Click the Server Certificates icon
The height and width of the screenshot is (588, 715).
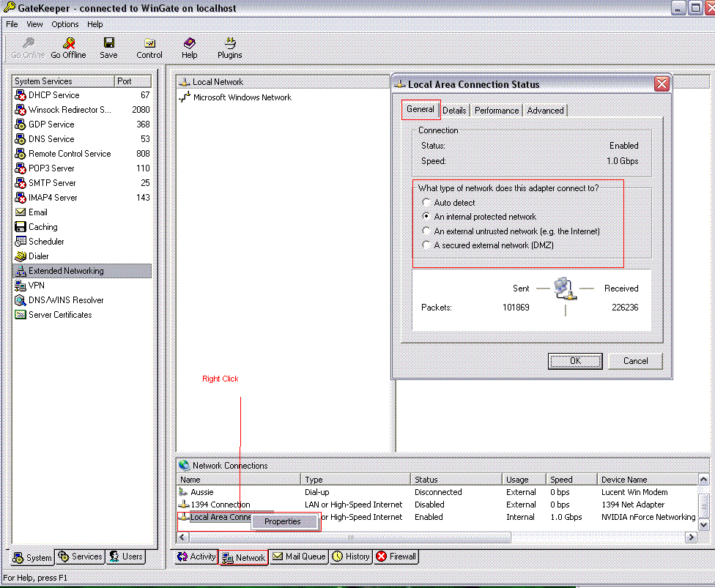coord(20,315)
